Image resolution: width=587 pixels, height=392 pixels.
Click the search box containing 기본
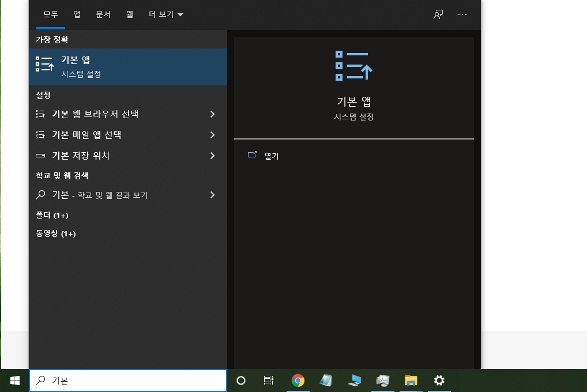[x=128, y=380]
